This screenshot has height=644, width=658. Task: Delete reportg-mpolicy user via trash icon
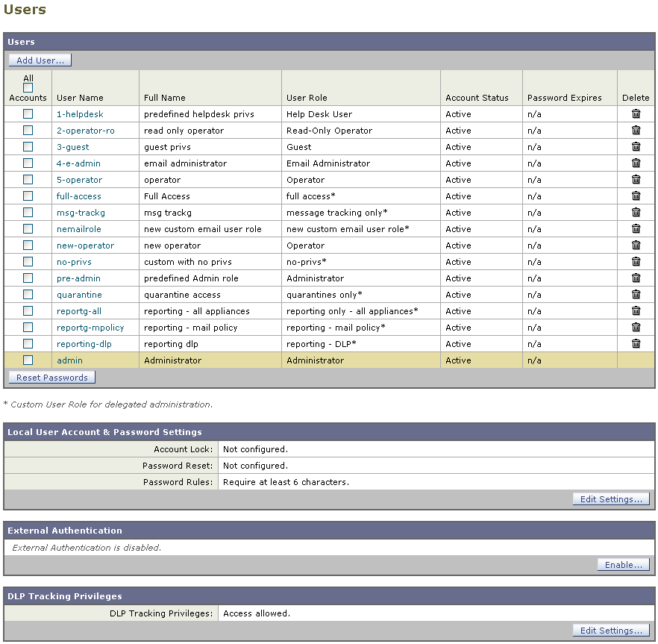click(x=636, y=327)
